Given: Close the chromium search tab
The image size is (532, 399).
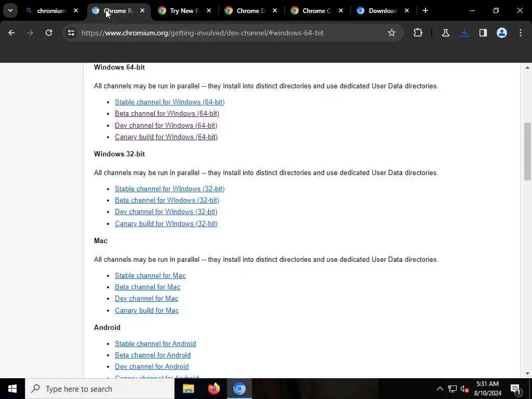Looking at the screenshot, I should coord(76,10).
